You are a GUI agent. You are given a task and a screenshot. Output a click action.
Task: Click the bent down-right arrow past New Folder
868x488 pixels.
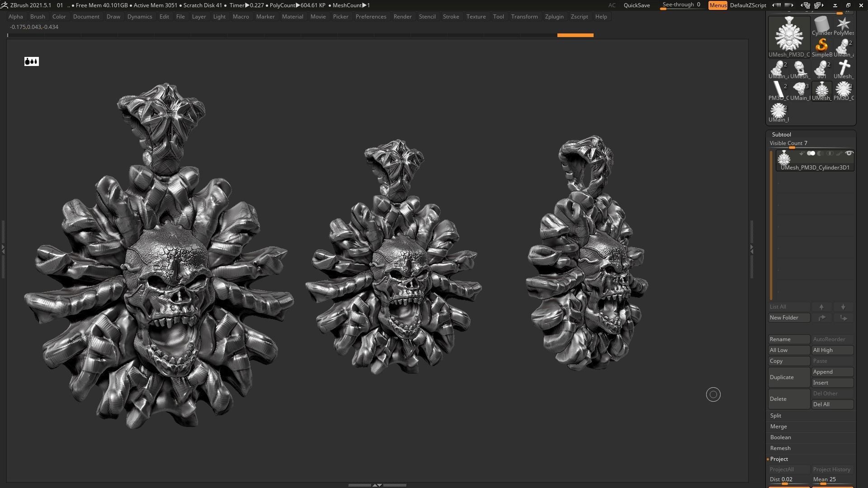tap(843, 318)
